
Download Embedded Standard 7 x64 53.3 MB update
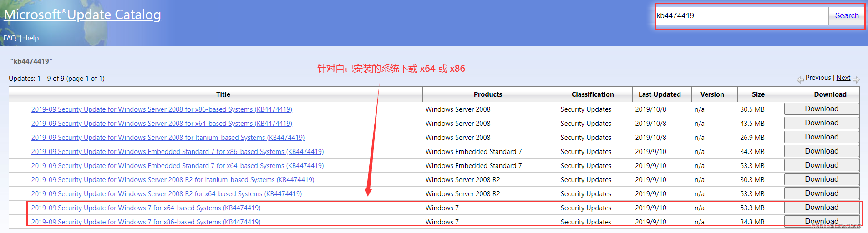click(822, 165)
